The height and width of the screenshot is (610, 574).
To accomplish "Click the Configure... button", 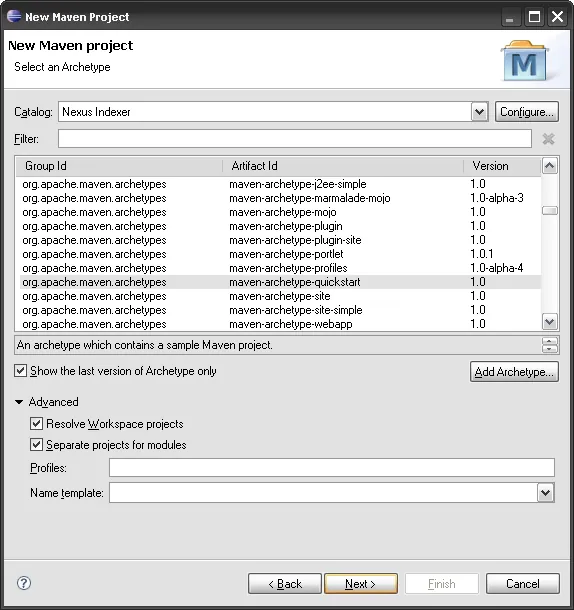I will click(527, 112).
